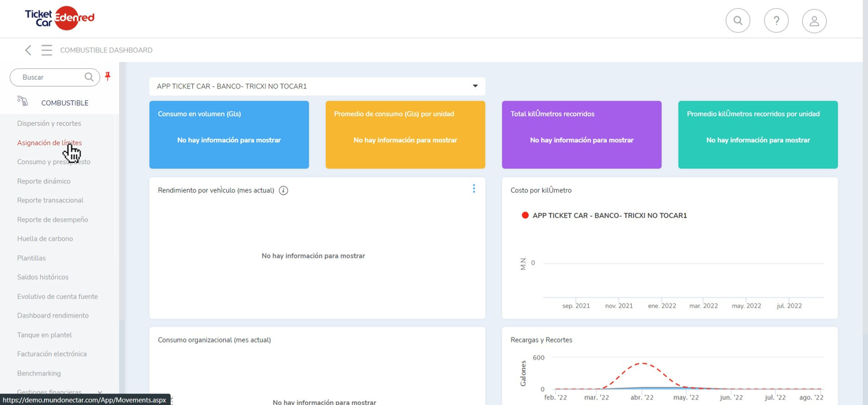Click the Costo por kilómetro title
Image resolution: width=868 pixels, height=405 pixels.
(x=541, y=191)
